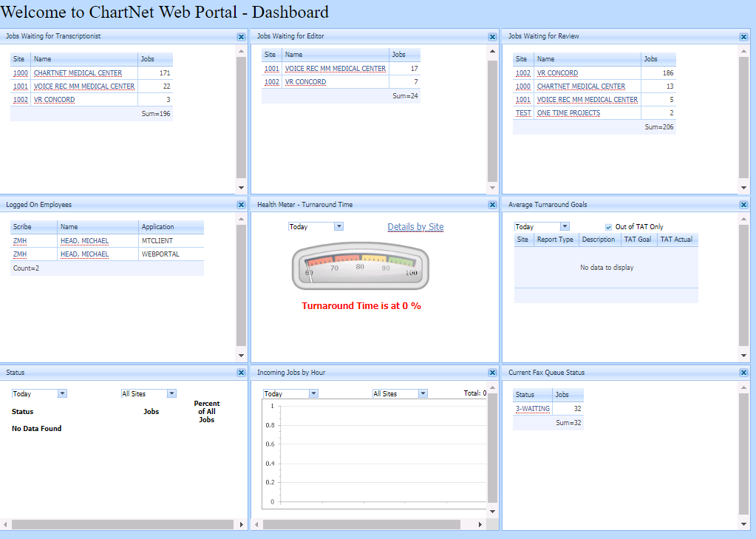Close the Jobs Waiting for Editor panel
The height and width of the screenshot is (539, 756).
[x=492, y=37]
